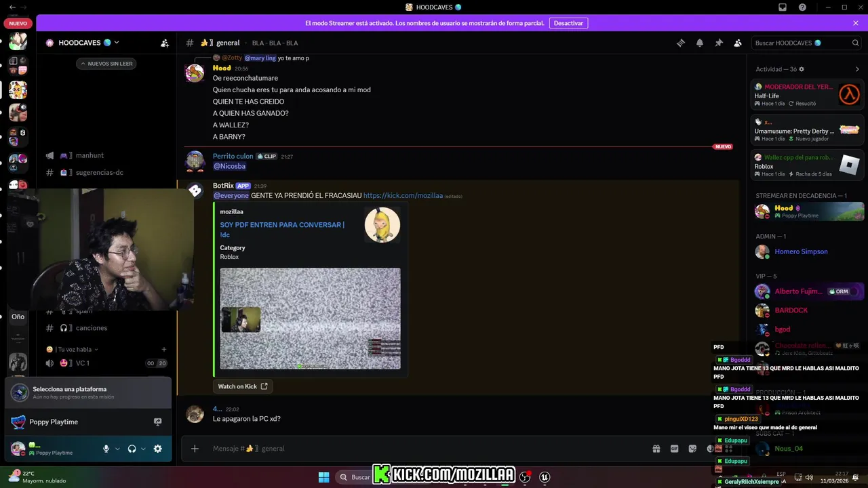This screenshot has width=868, height=488.
Task: Open user settings gear icon
Action: pos(158,449)
